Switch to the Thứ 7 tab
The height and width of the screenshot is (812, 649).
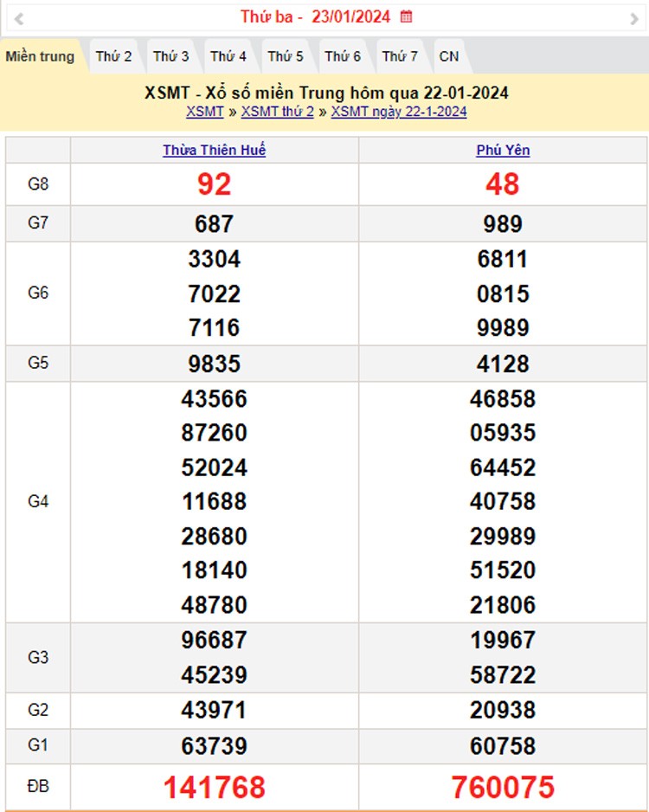[400, 56]
